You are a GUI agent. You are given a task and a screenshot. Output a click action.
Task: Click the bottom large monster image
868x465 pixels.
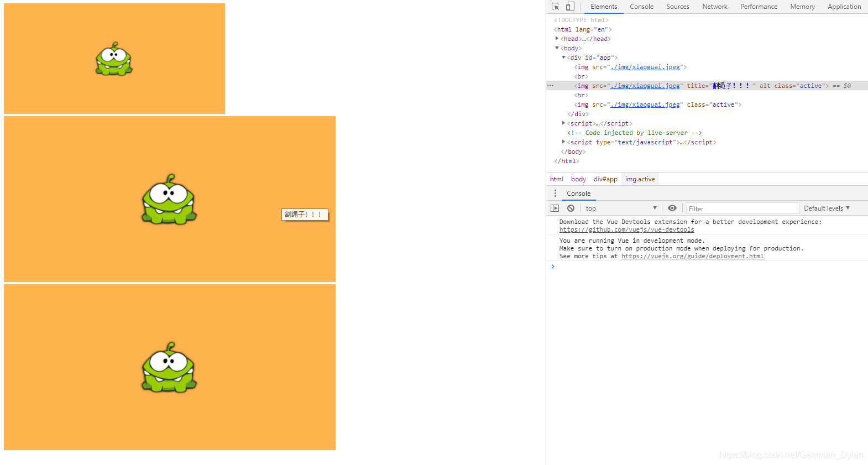pos(170,367)
